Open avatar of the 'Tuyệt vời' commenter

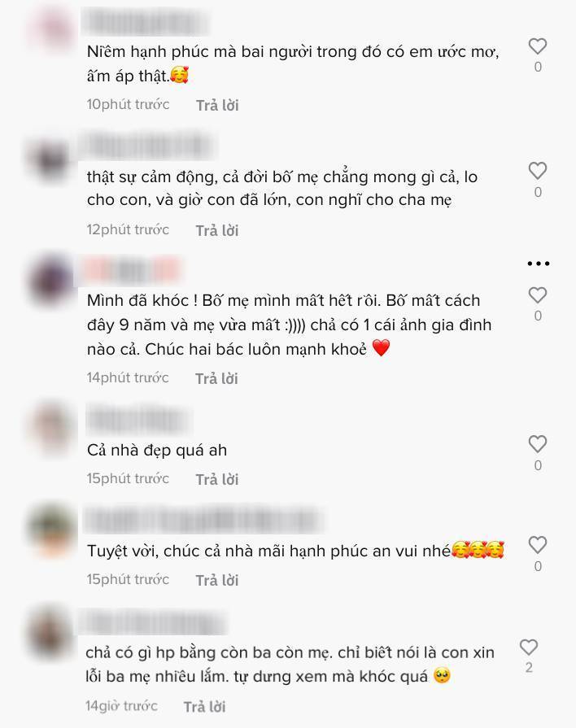coord(53,529)
